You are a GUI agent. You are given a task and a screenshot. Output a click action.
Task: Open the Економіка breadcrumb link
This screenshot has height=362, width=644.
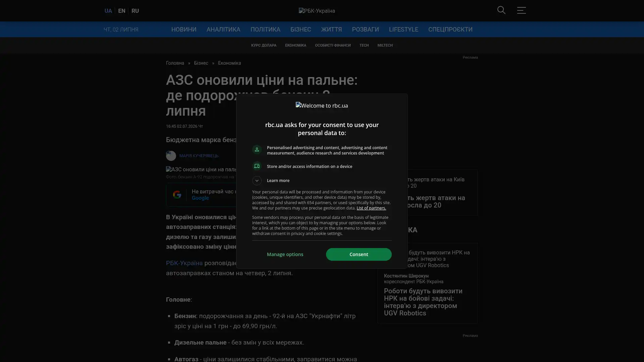tap(229, 63)
